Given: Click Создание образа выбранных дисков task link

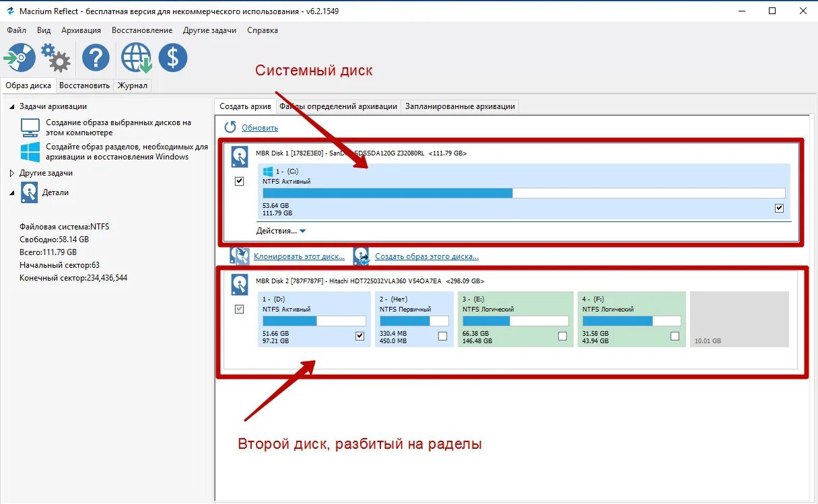Looking at the screenshot, I should click(118, 128).
